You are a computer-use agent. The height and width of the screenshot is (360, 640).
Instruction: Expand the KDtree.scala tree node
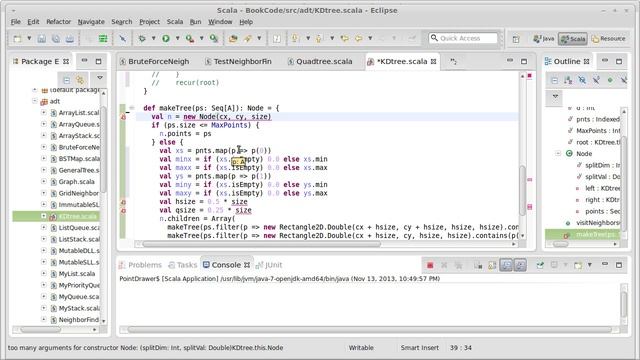click(44, 216)
